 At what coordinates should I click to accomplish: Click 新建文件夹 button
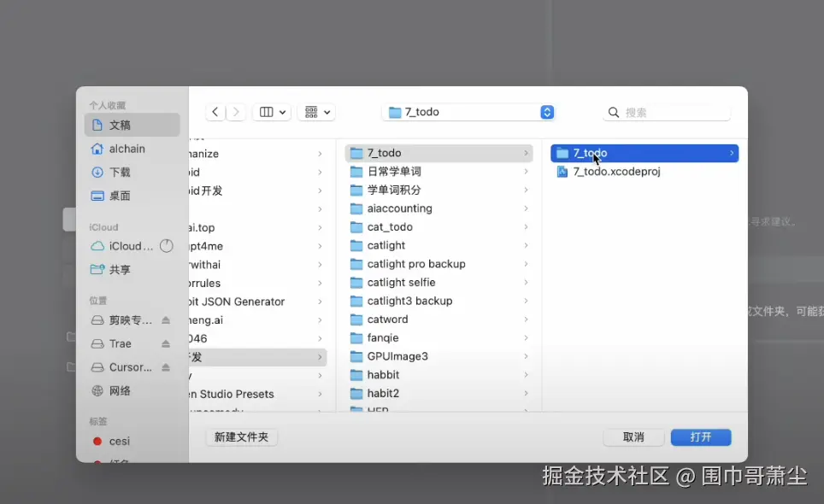[x=241, y=437]
